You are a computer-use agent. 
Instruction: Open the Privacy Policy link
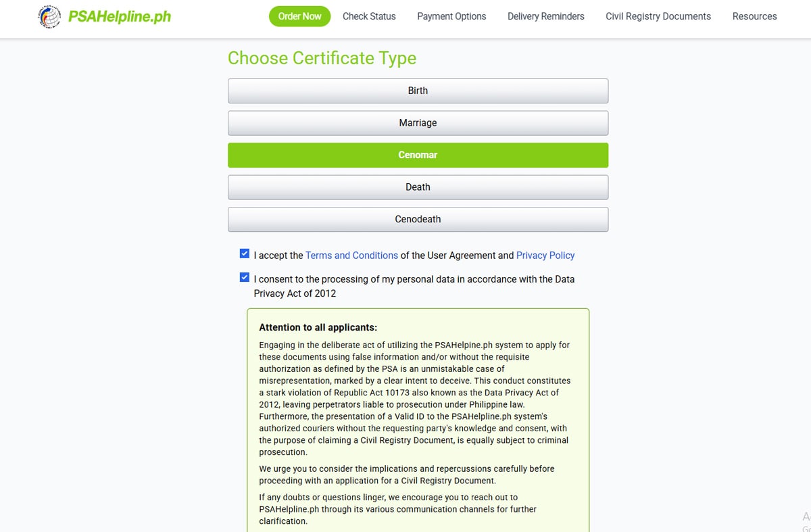click(545, 256)
